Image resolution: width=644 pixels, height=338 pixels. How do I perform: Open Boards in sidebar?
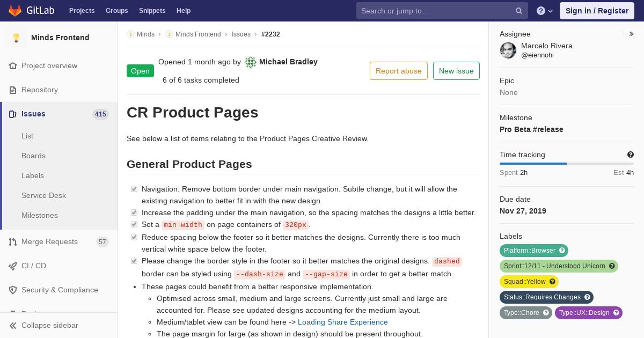coord(33,156)
